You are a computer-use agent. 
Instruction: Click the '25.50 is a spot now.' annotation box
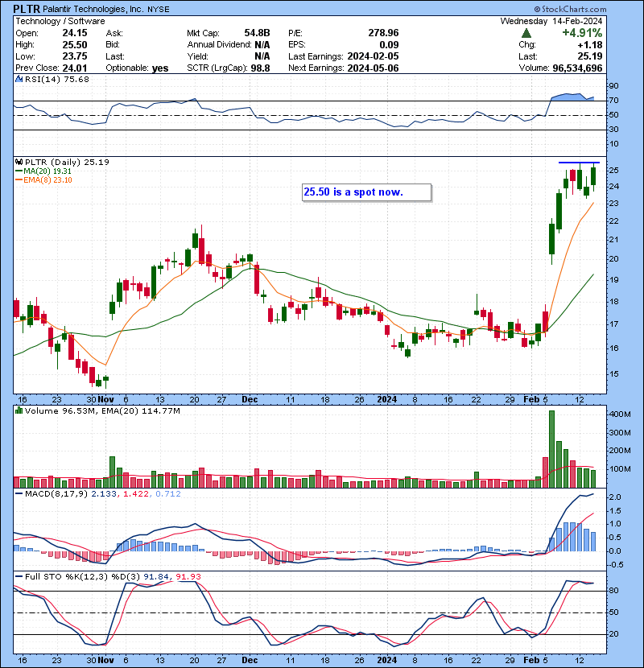point(366,192)
